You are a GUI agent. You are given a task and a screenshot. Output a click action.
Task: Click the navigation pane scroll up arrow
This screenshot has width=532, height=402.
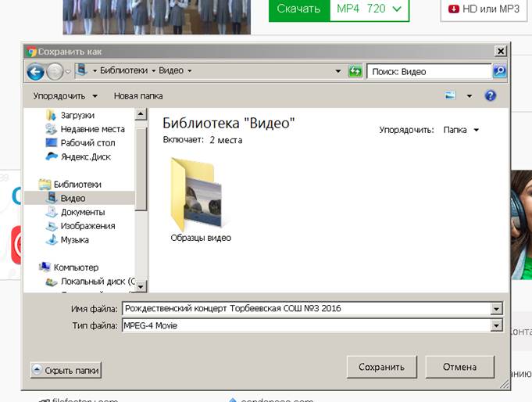[x=141, y=114]
